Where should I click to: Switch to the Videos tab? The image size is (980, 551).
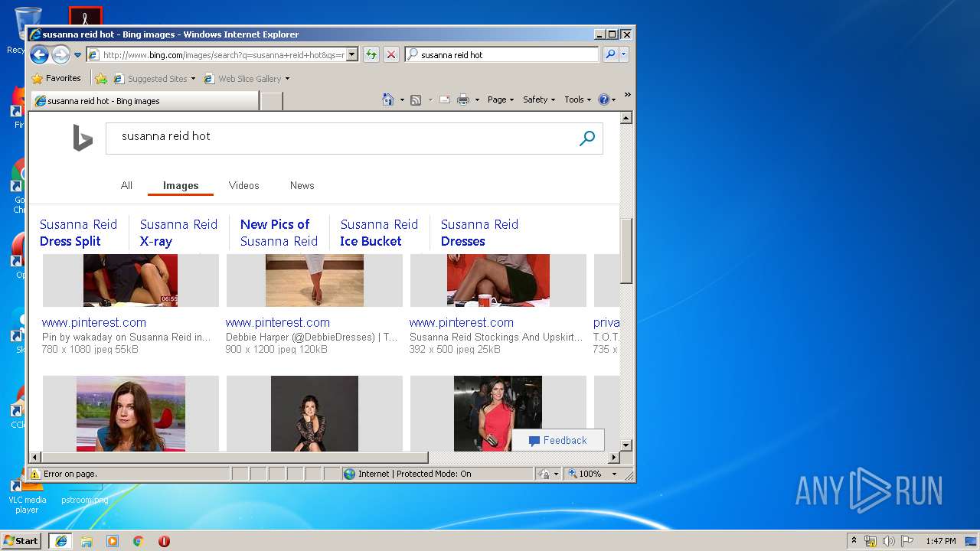coord(243,185)
